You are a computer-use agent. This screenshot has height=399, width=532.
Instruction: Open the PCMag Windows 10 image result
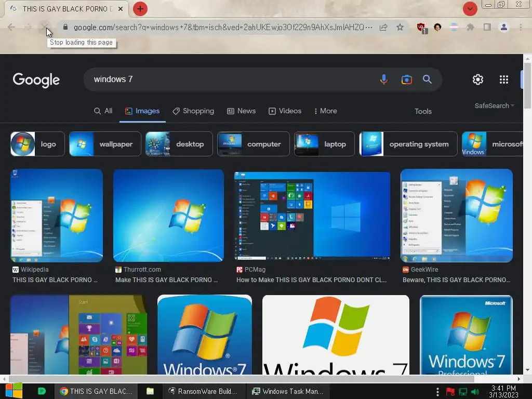pyautogui.click(x=312, y=216)
